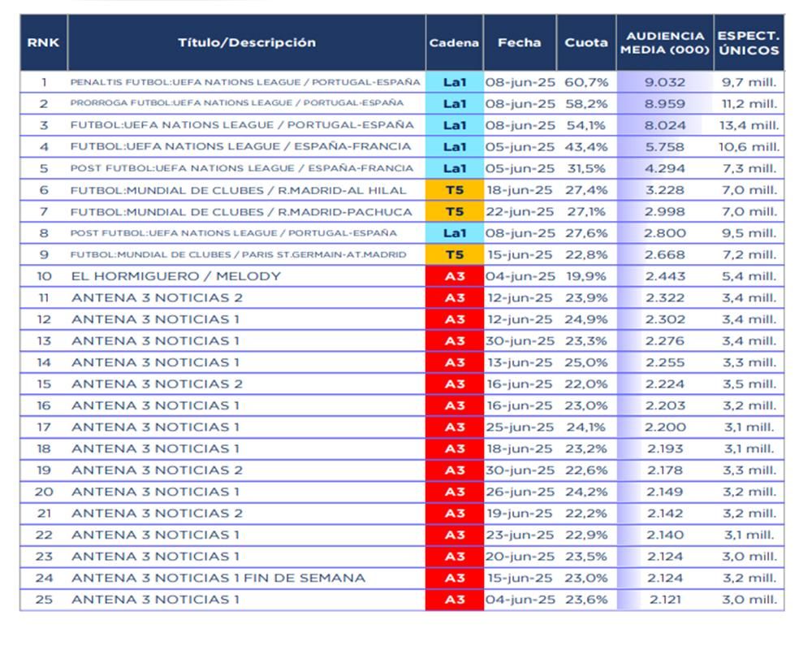Click the ESPECT. ÚNICOS column header
Image resolution: width=812 pixels, height=650 pixels.
pyautogui.click(x=748, y=43)
